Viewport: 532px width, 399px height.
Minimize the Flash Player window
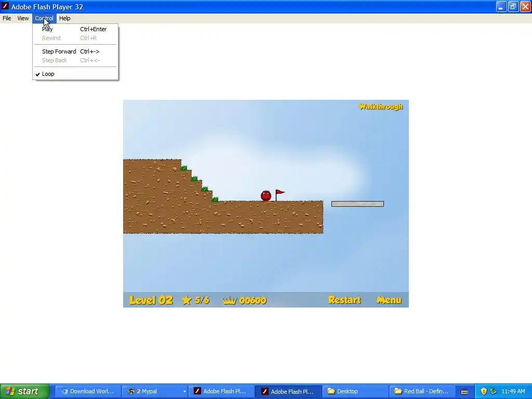[x=501, y=6]
